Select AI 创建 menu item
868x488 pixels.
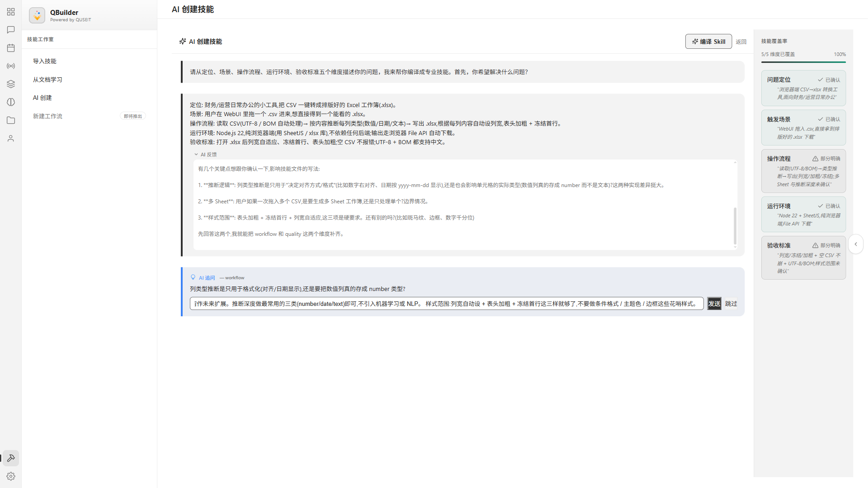click(x=89, y=98)
